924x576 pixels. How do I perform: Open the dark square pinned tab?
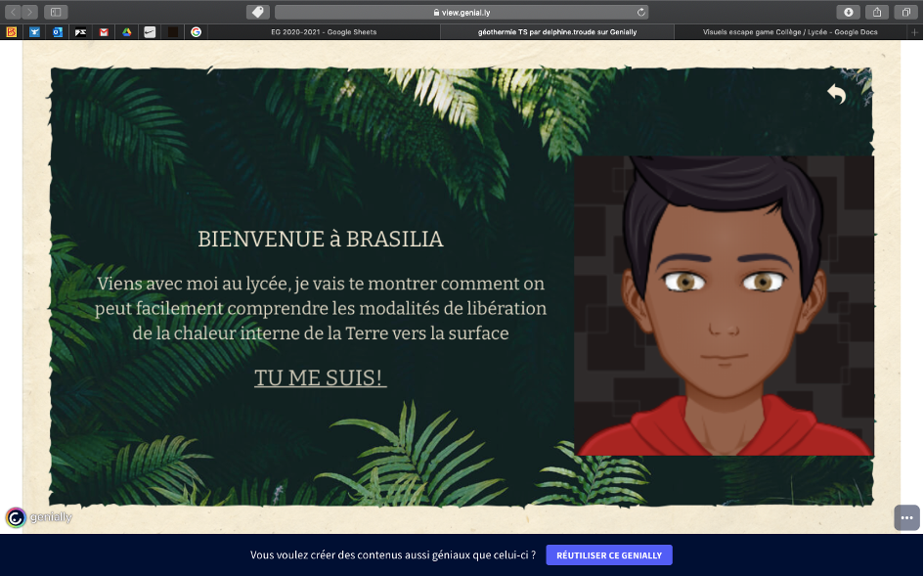pyautogui.click(x=173, y=32)
